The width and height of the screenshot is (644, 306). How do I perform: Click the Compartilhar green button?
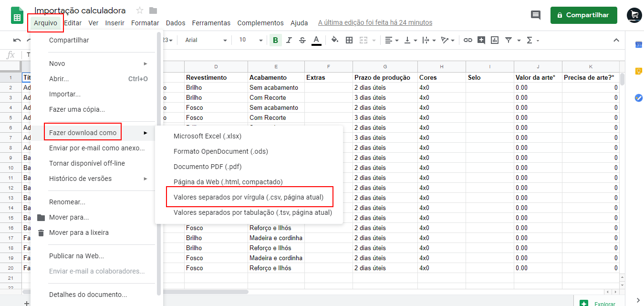pos(583,15)
